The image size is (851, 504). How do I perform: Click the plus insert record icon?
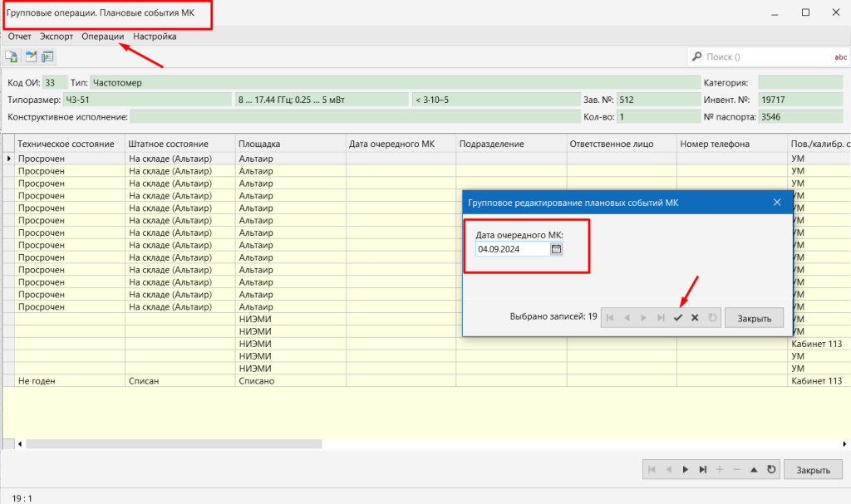(x=720, y=470)
